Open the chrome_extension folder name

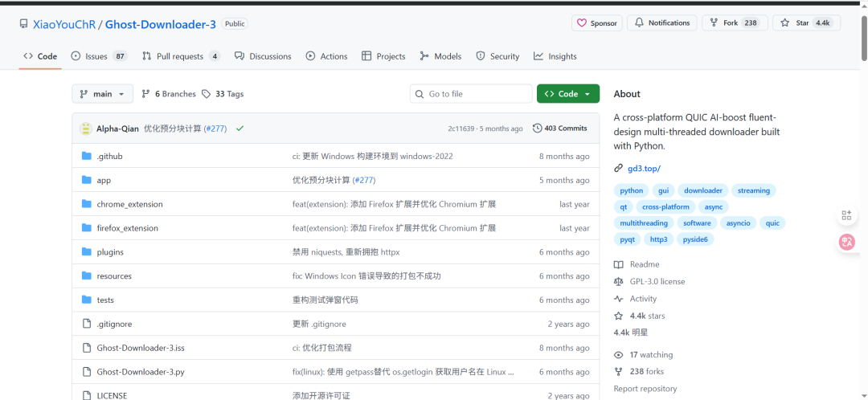pos(129,204)
